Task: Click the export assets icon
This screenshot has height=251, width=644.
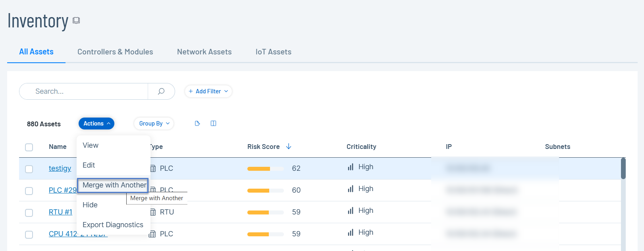Action: tap(197, 124)
